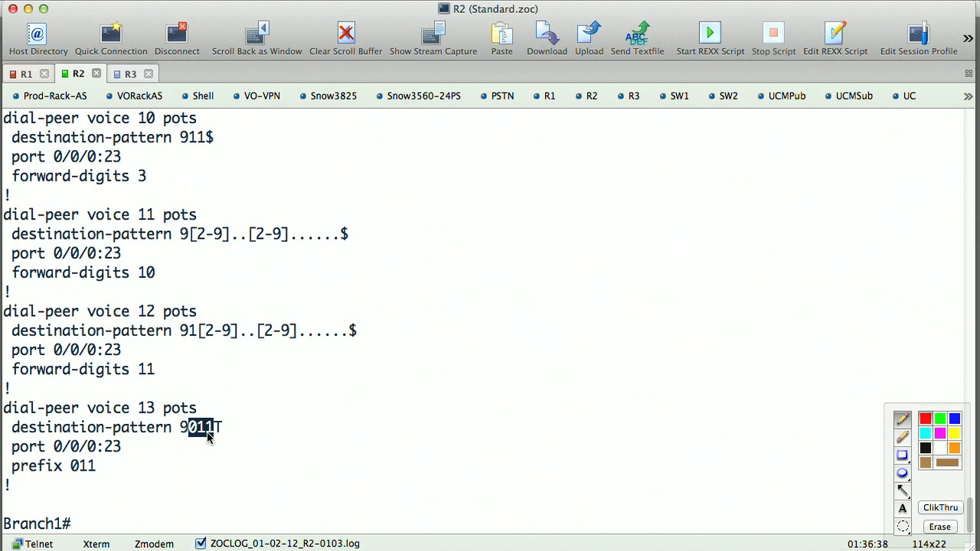
Task: Pick the red color swatch
Action: (x=925, y=419)
